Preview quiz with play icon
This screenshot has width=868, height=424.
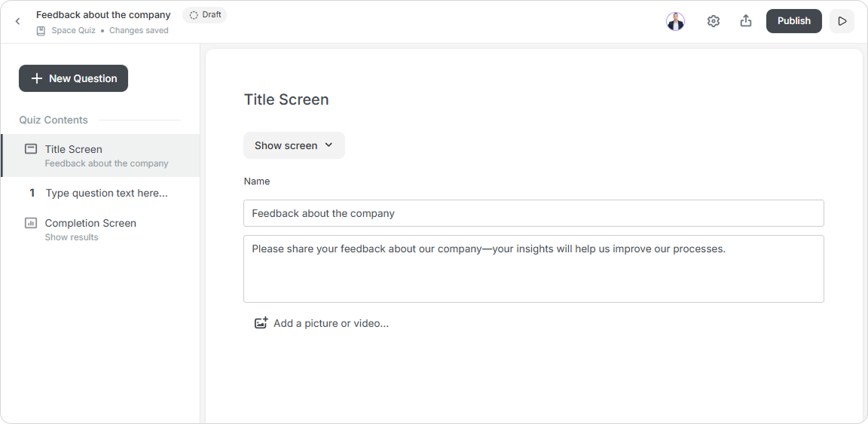842,21
